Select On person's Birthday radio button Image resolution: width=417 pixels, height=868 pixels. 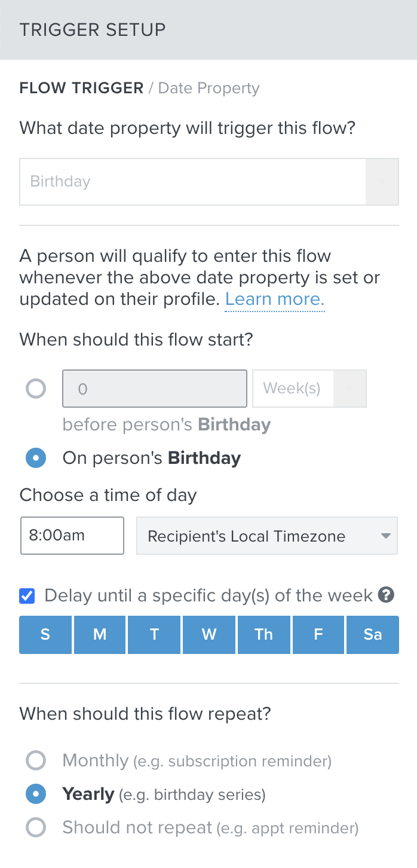(x=36, y=459)
